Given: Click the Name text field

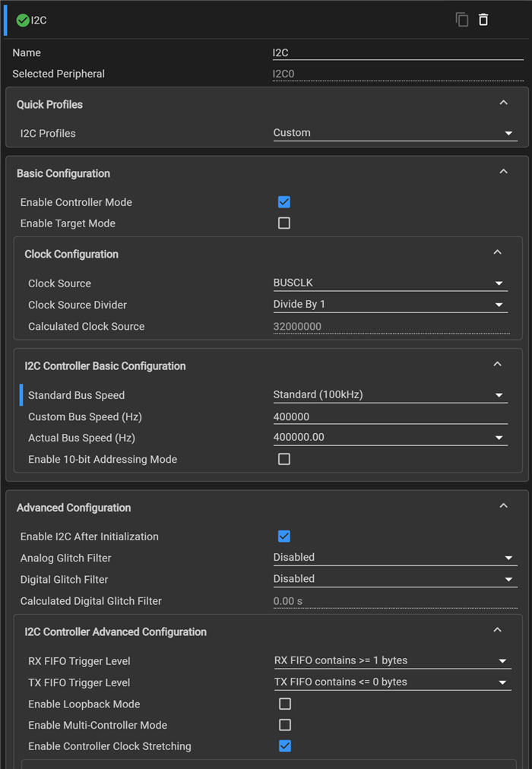Looking at the screenshot, I should [397, 53].
